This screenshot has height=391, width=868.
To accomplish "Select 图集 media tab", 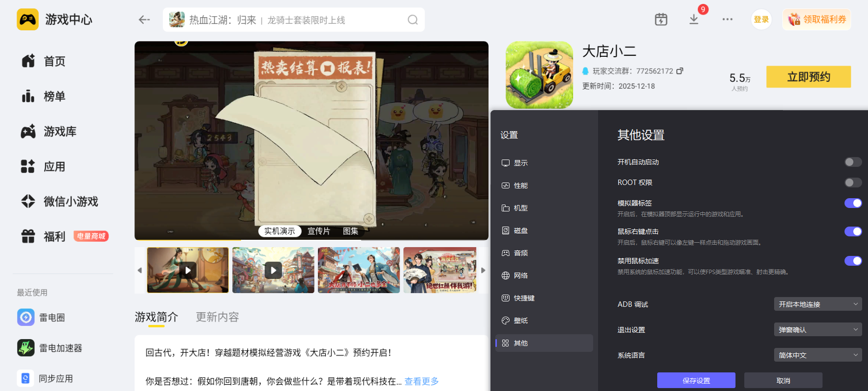I will [351, 231].
